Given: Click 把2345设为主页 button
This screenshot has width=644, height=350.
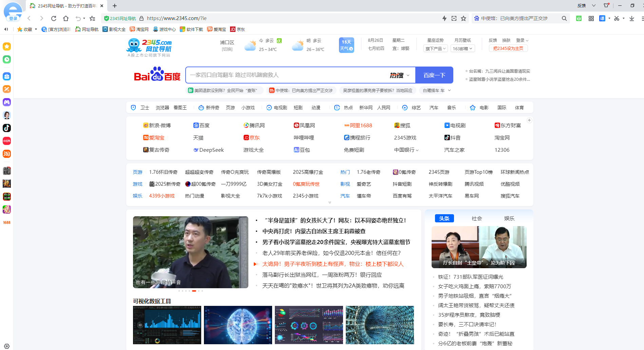Looking at the screenshot, I should coord(508,49).
